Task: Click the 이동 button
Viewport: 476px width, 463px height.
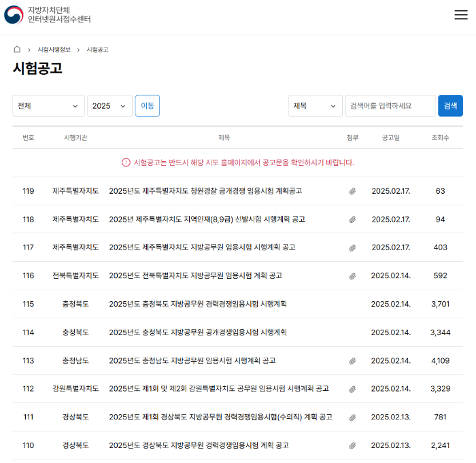Action: [148, 105]
